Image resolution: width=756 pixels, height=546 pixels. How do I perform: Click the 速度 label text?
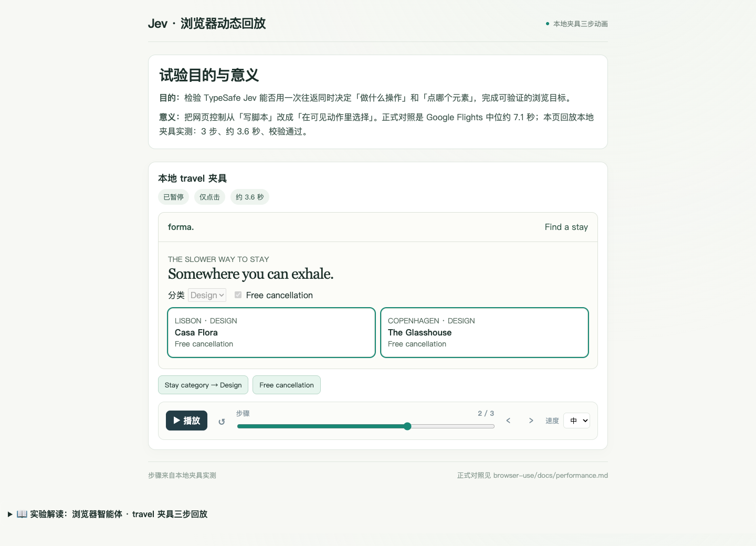point(552,421)
